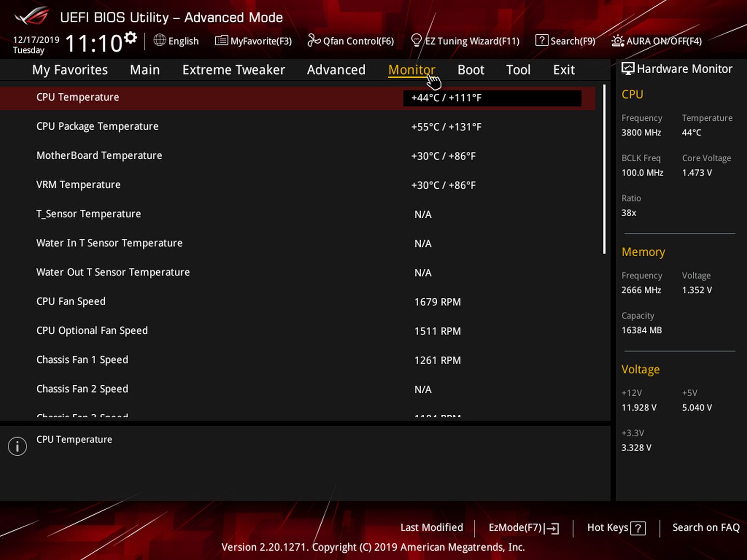747x560 pixels.
Task: Click the +55°C / +131°F value
Action: tap(446, 127)
